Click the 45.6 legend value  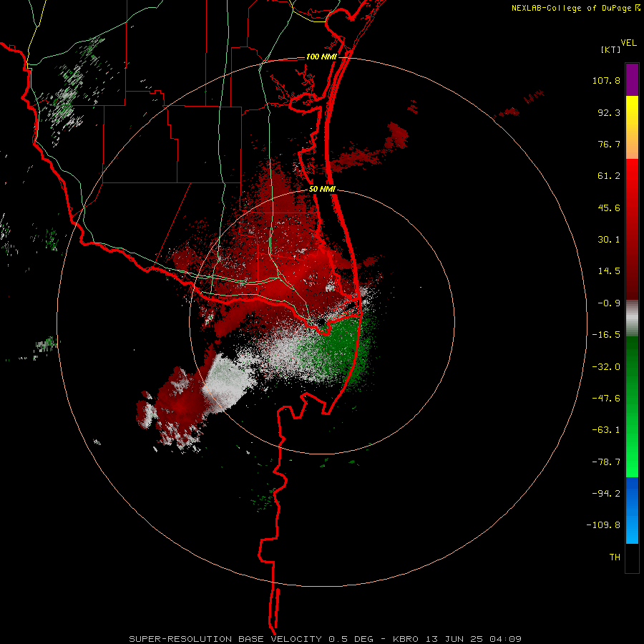click(x=609, y=208)
